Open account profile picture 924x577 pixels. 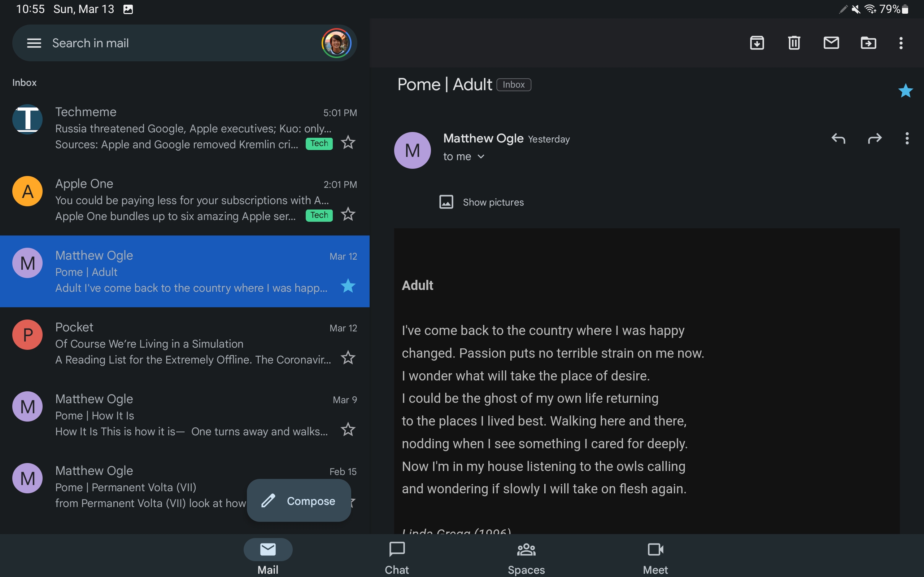click(336, 43)
